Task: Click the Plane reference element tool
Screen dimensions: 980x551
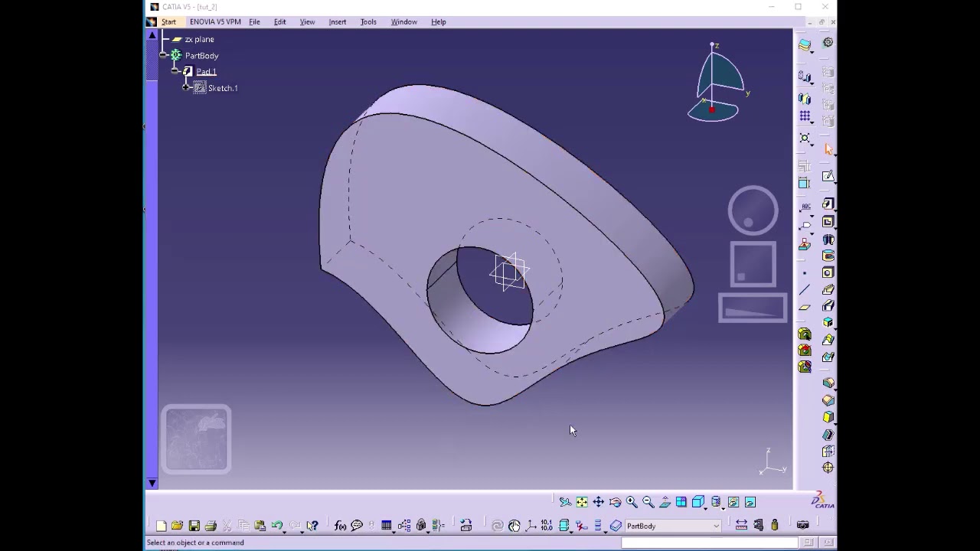Action: pos(804,308)
